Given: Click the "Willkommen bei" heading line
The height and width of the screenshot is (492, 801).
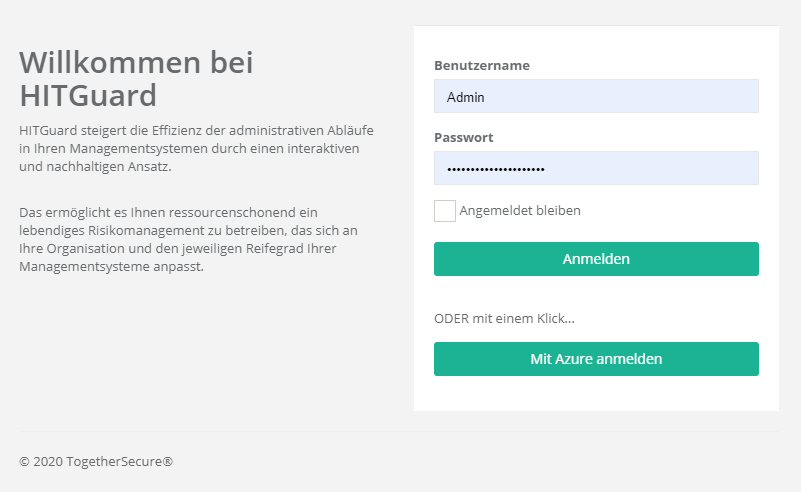Looking at the screenshot, I should tap(136, 62).
